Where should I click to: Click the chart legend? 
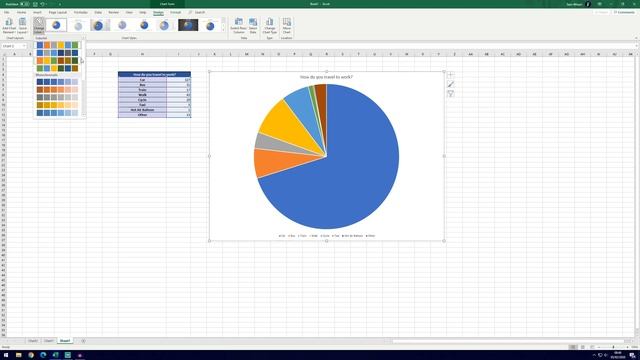click(327, 236)
